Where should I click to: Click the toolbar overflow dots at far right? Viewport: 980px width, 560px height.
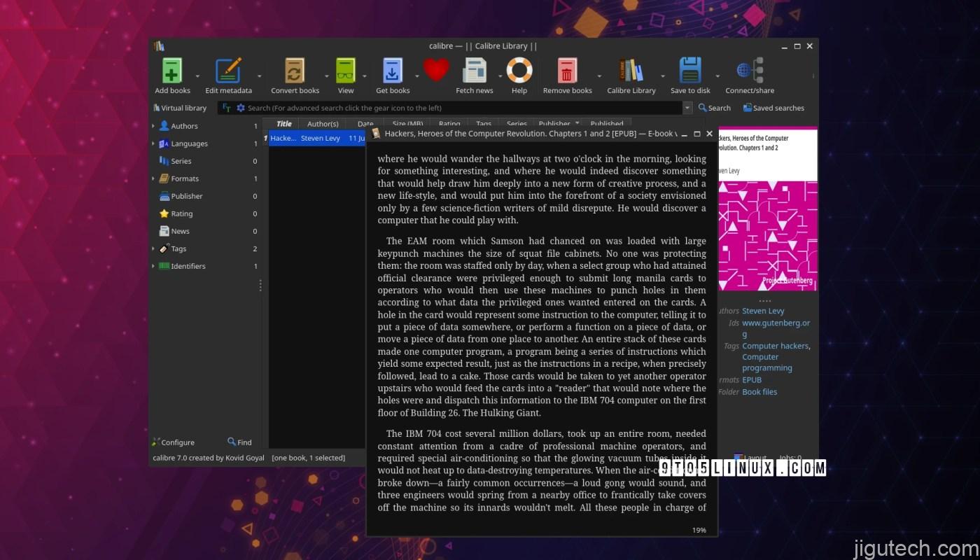point(813,76)
